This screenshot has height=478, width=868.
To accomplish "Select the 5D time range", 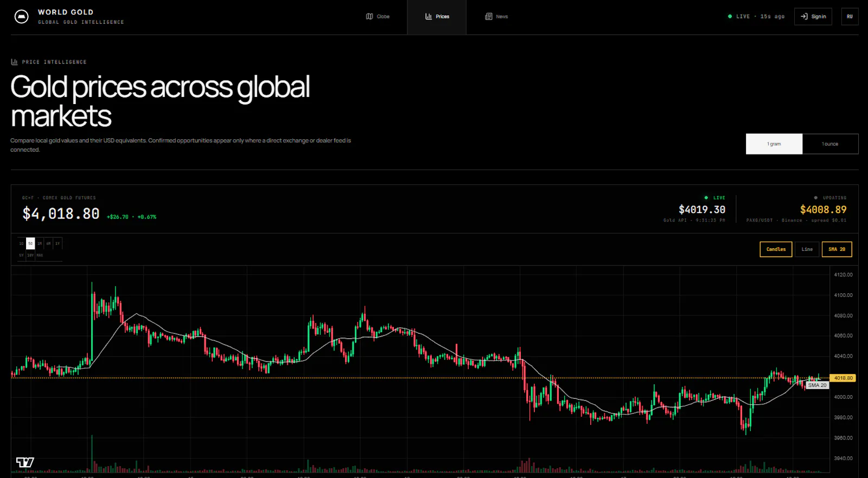I will (30, 243).
